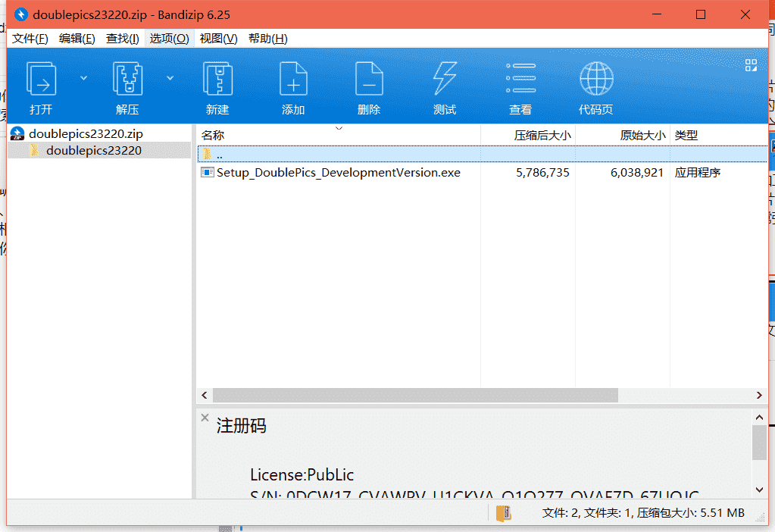Screen dimensions: 775x532
Task: Click the exe file icon in list
Action: (207, 172)
